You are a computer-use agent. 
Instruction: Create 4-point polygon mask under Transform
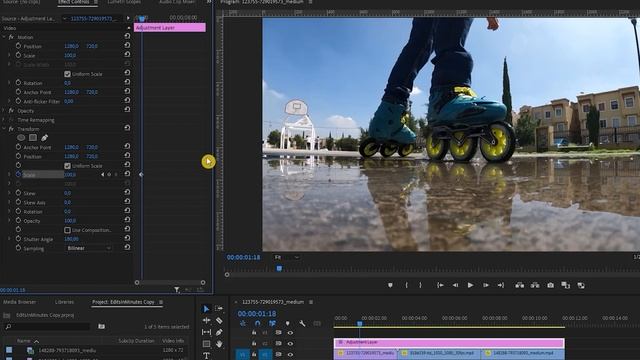pos(33,138)
